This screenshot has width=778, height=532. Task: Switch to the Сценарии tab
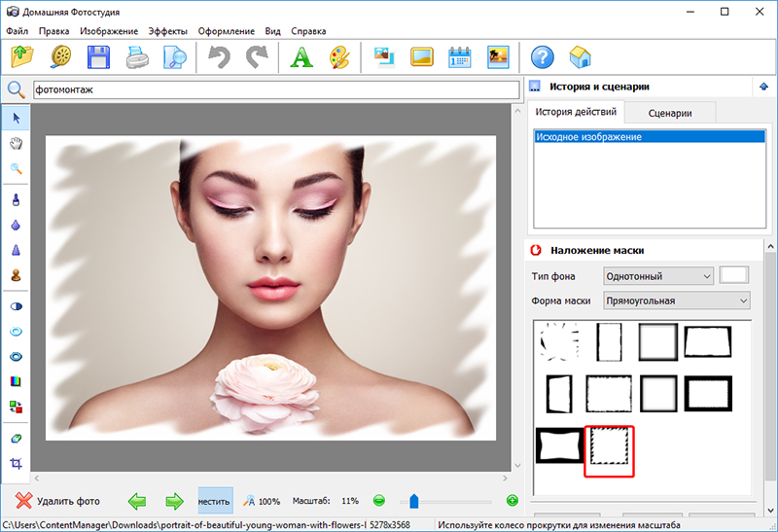coord(670,113)
